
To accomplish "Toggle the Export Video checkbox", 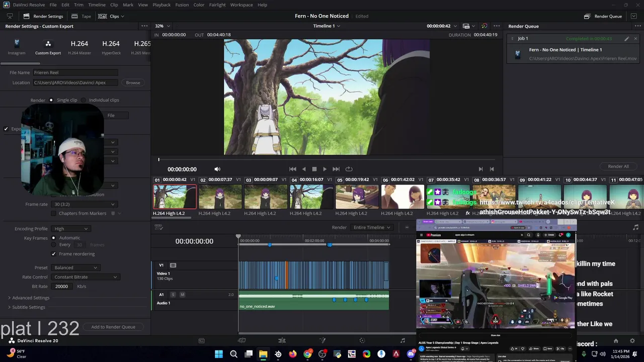I will point(6,129).
